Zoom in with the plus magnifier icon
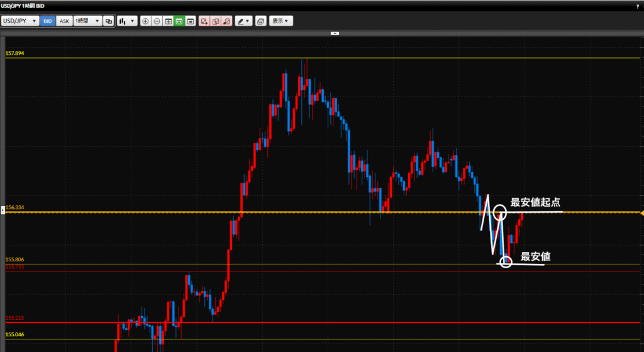This screenshot has height=352, width=644. [146, 21]
